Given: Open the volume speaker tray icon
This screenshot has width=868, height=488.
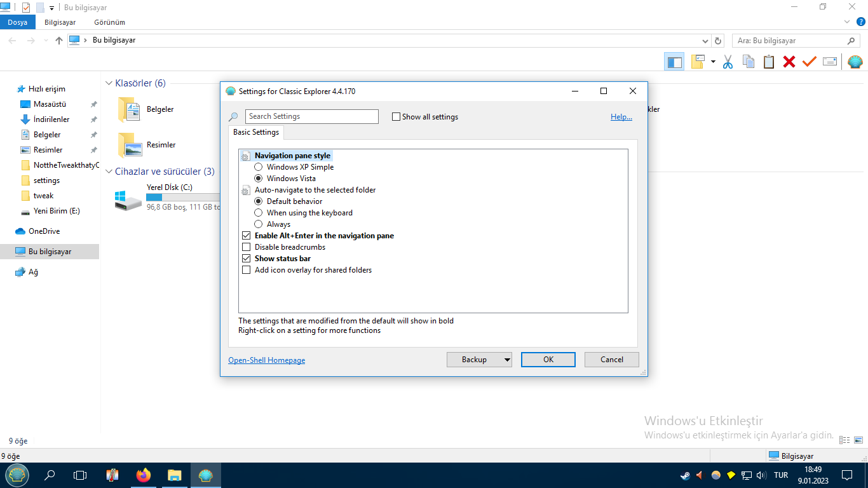Looking at the screenshot, I should 762,475.
